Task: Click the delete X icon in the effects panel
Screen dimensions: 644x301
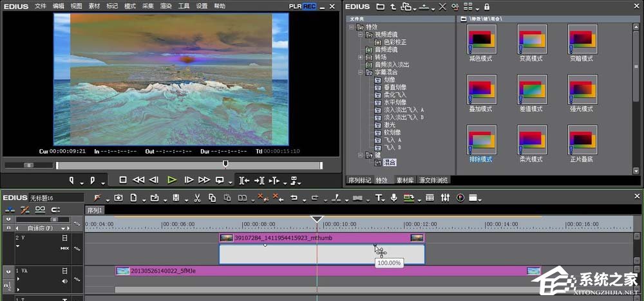Action: pyautogui.click(x=442, y=6)
